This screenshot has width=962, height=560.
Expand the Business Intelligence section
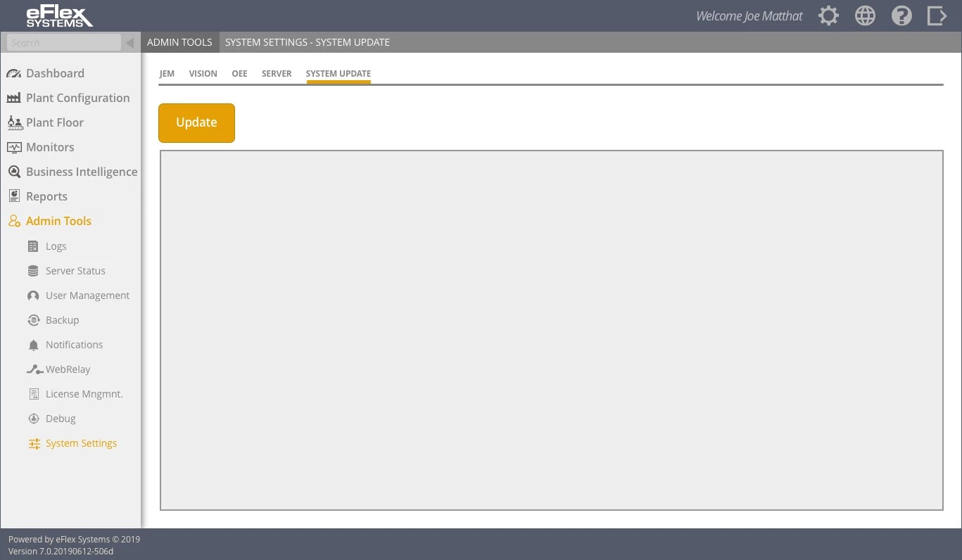[81, 172]
